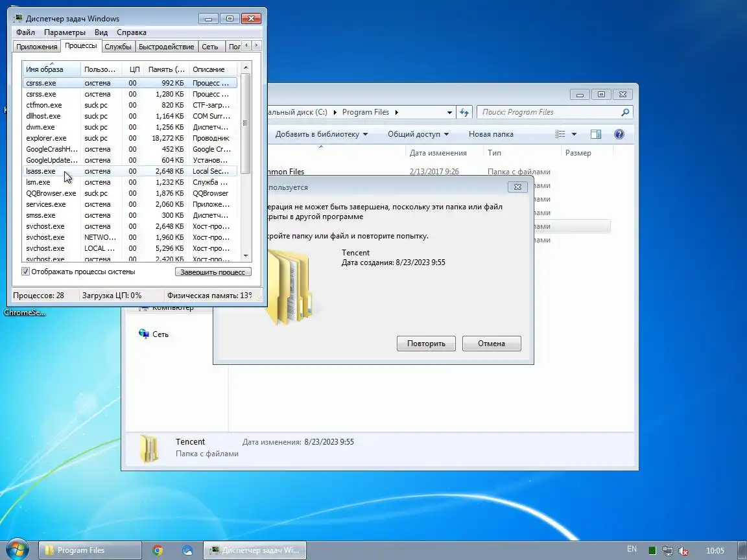The width and height of the screenshot is (747, 560).
Task: Click Новая папка in Explorer toolbar
Action: [491, 134]
